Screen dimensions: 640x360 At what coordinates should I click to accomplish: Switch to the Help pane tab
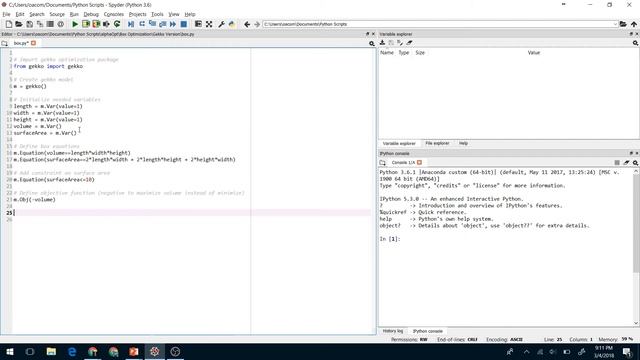pos(463,144)
